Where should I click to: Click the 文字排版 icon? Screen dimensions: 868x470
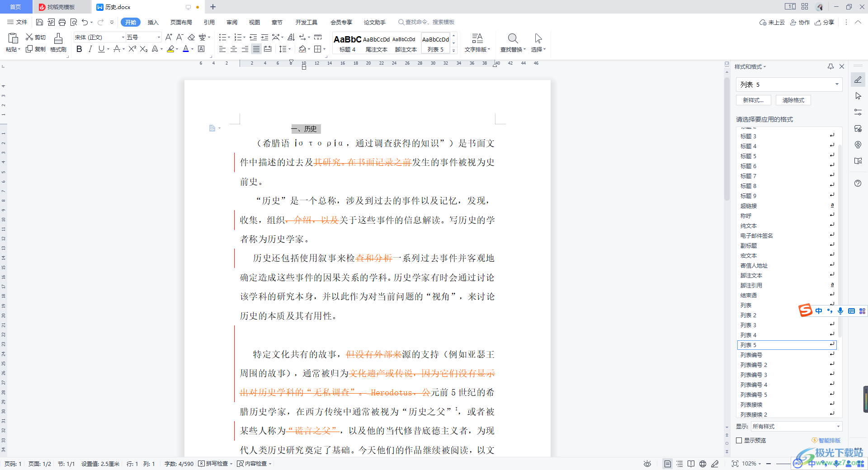[x=477, y=38]
